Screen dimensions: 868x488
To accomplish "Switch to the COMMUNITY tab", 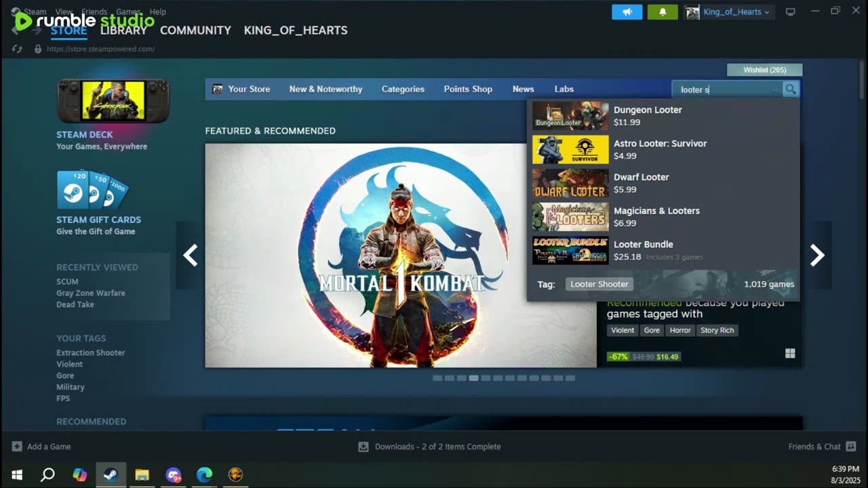I will pyautogui.click(x=195, y=30).
